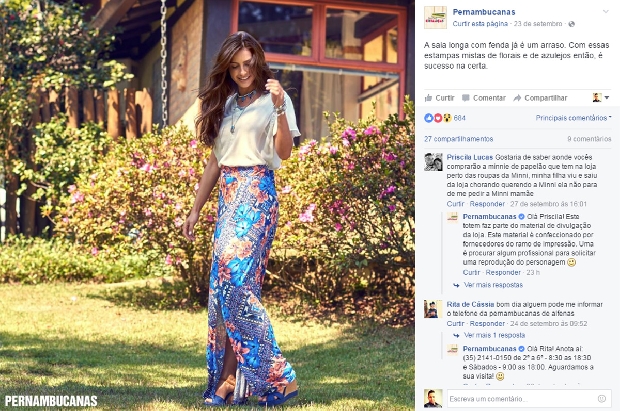Click the globe public visibility icon
The width and height of the screenshot is (620, 411).
pyautogui.click(x=571, y=24)
